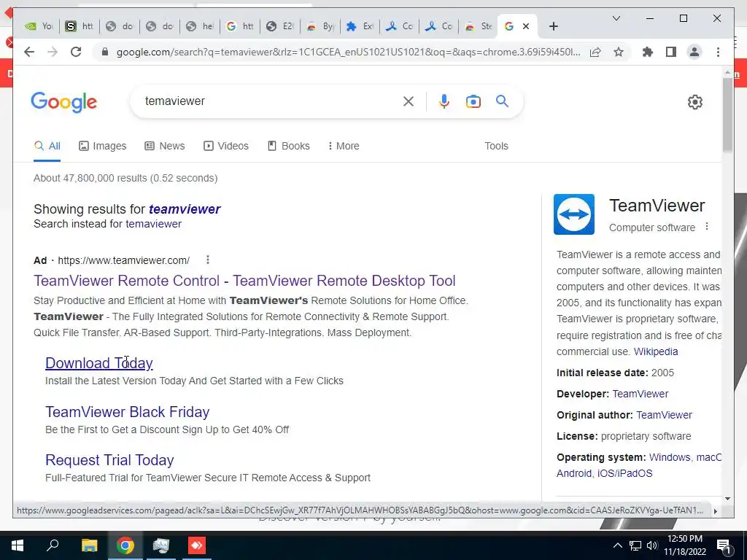Screen dimensions: 747x560
Task: Click the forward navigation arrow
Action: [x=53, y=52]
